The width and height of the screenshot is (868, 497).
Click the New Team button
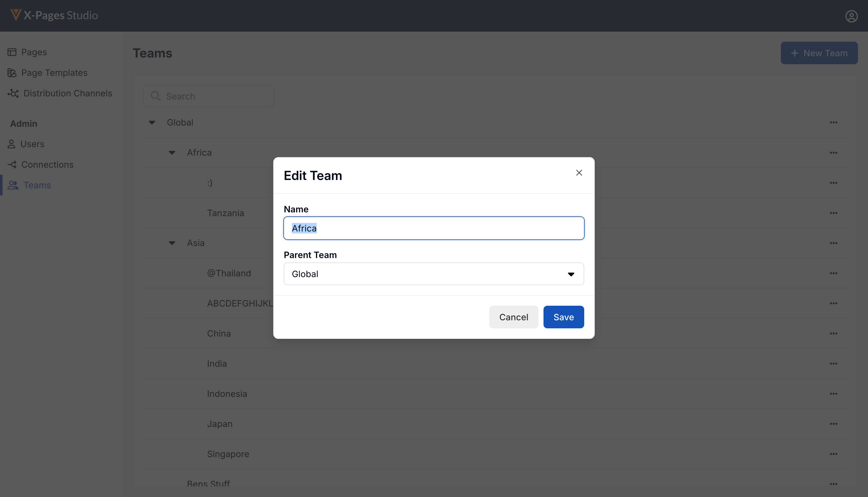819,53
